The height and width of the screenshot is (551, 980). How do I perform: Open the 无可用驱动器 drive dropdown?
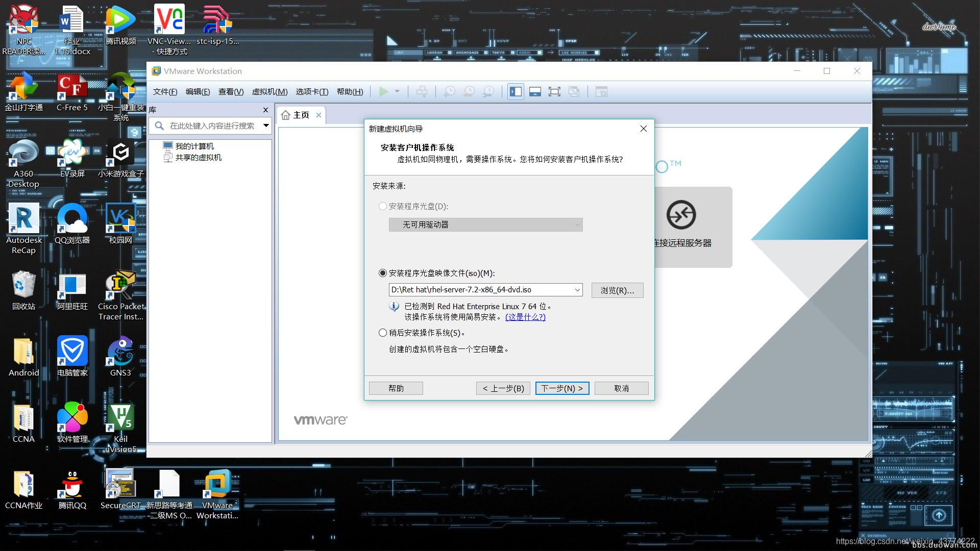point(485,224)
